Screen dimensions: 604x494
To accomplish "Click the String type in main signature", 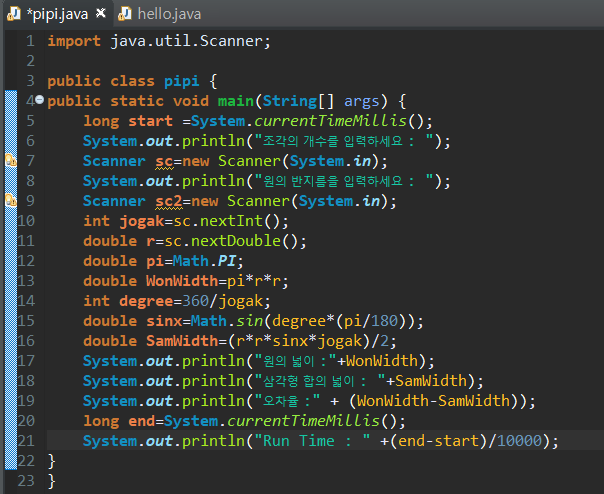I will 289,101.
